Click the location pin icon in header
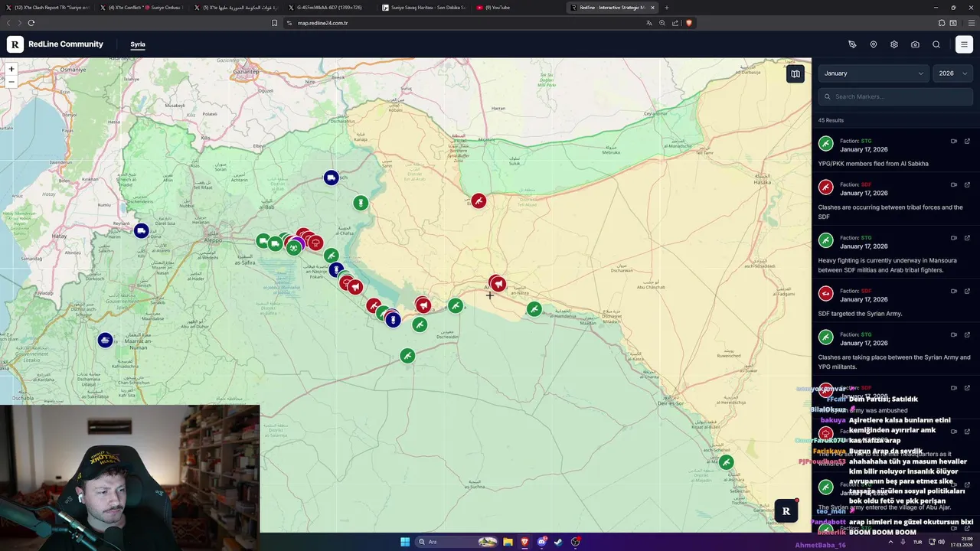Screen dimensions: 980x551 pos(874,44)
